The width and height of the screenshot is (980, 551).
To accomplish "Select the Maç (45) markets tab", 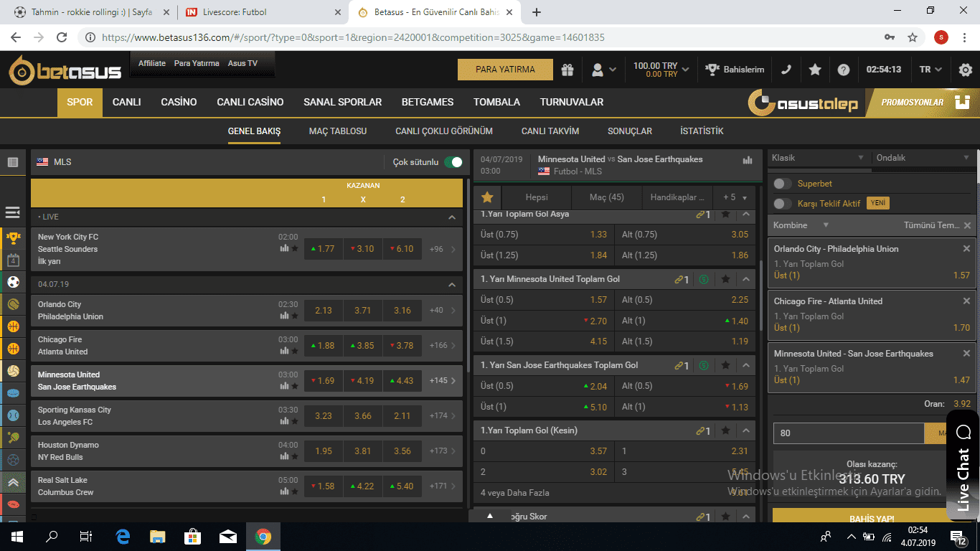I will pos(607,197).
